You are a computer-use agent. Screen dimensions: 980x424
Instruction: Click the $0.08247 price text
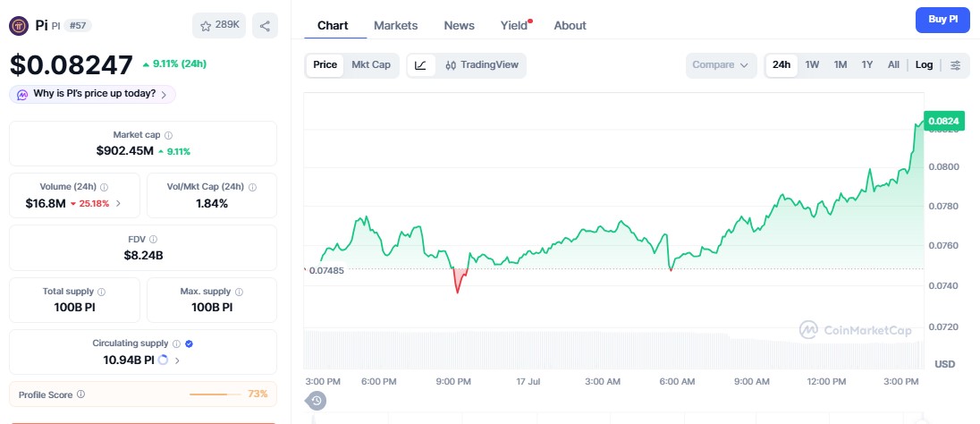[x=72, y=65]
